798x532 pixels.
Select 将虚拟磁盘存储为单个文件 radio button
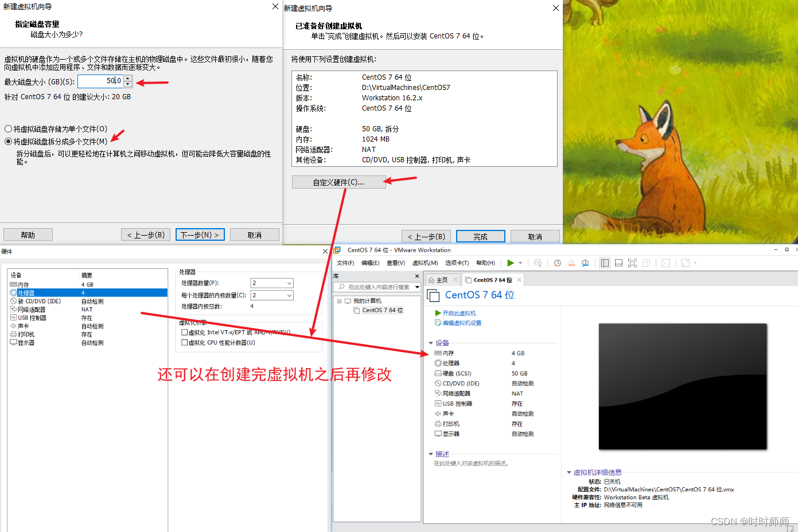click(9, 129)
